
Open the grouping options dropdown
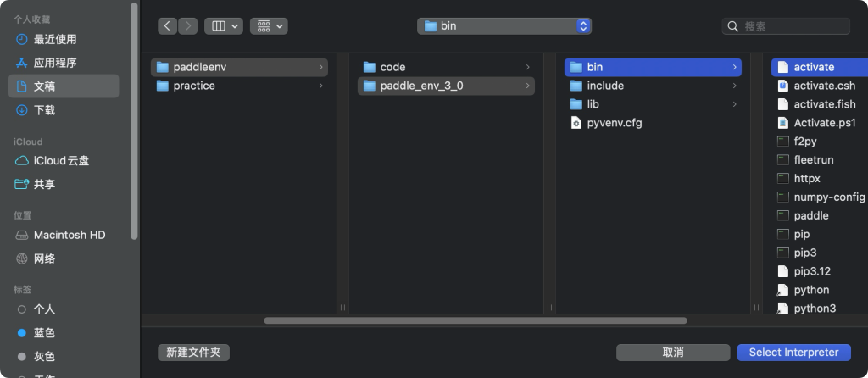(269, 26)
